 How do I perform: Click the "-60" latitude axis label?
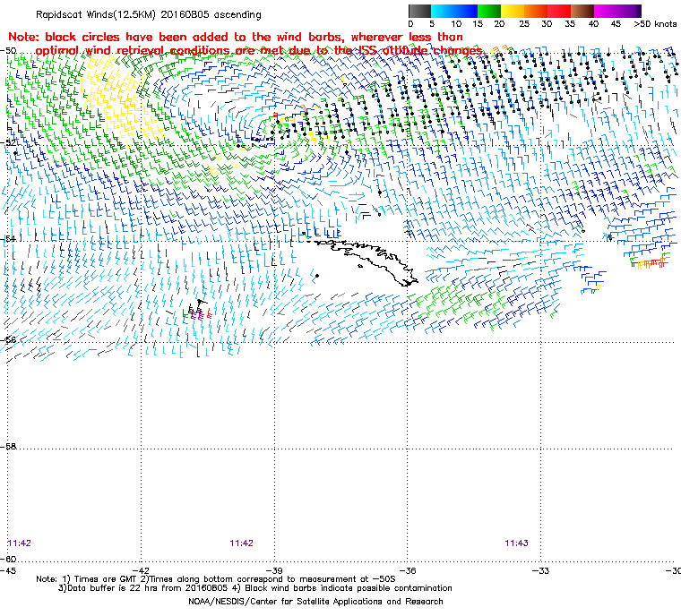(x=9, y=559)
